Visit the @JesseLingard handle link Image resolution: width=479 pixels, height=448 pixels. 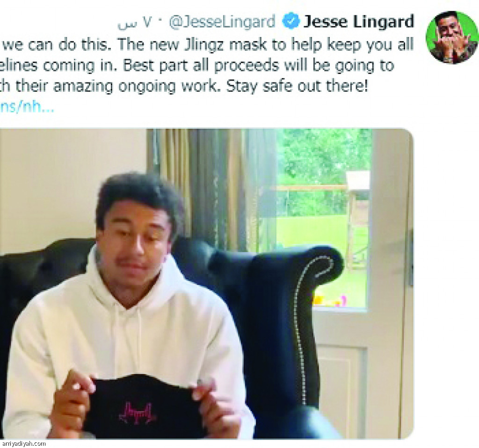[x=222, y=22]
